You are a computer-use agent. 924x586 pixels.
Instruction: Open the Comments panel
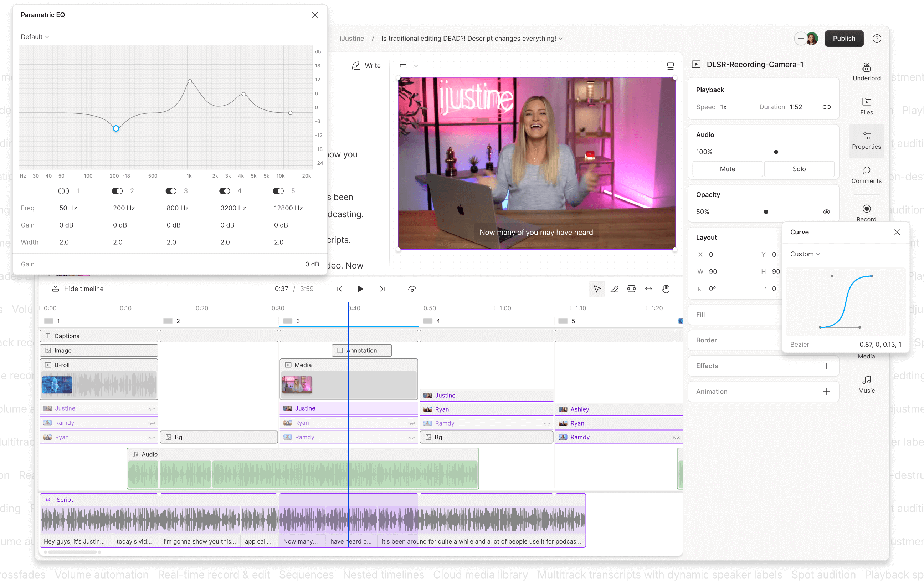867,175
